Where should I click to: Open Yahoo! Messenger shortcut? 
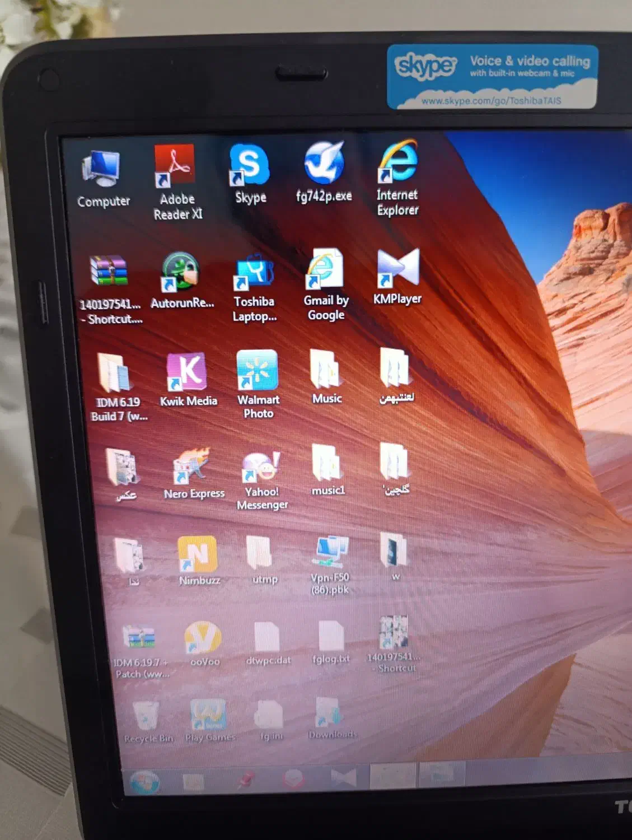pyautogui.click(x=261, y=466)
